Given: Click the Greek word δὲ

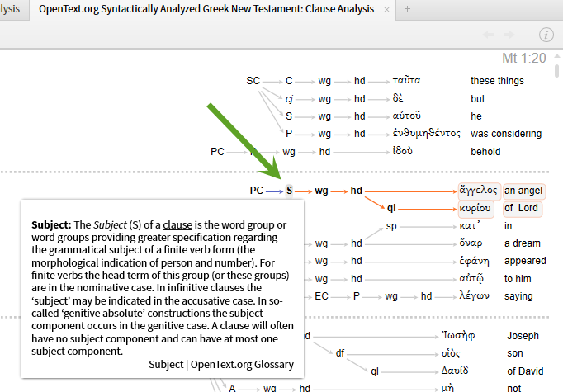Looking at the screenshot, I should tap(398, 98).
